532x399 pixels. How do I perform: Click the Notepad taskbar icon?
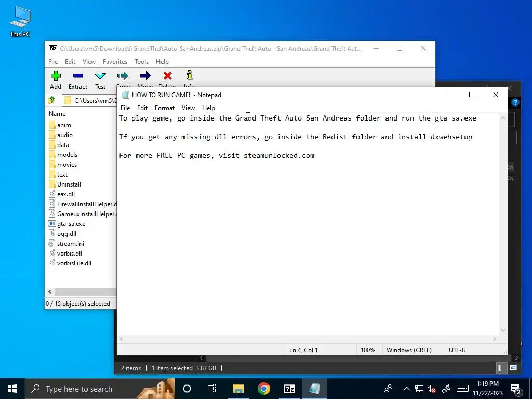(314, 389)
